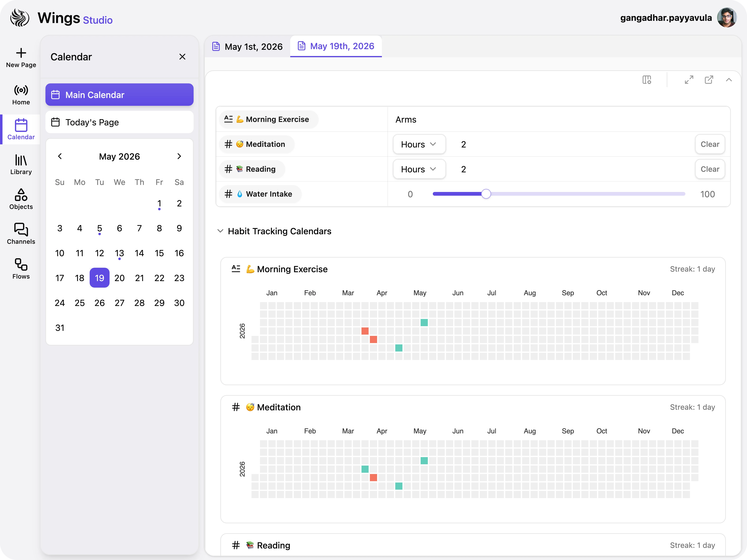
Task: Click hash icon in Meditation tracker header
Action: 236,407
